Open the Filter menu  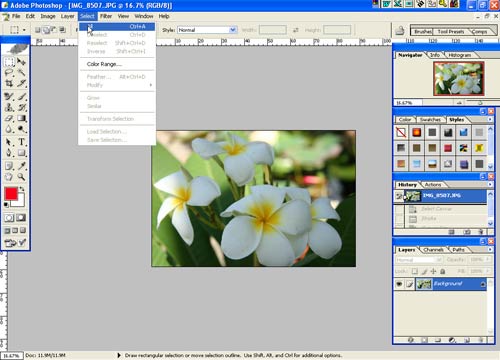point(106,16)
